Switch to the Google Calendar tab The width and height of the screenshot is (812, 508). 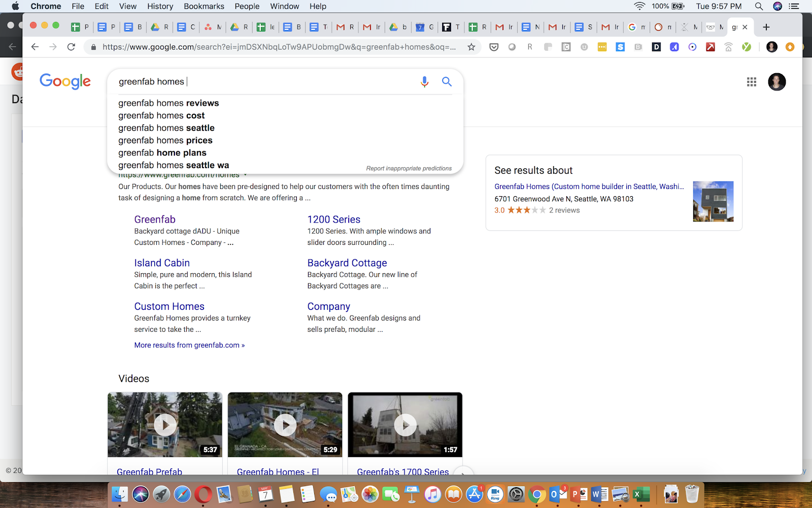(x=425, y=27)
